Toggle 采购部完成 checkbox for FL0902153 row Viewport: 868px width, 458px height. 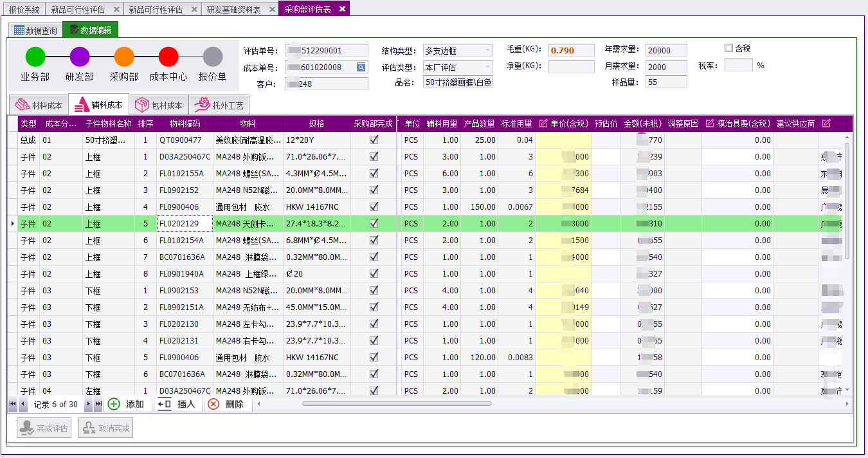click(x=374, y=290)
